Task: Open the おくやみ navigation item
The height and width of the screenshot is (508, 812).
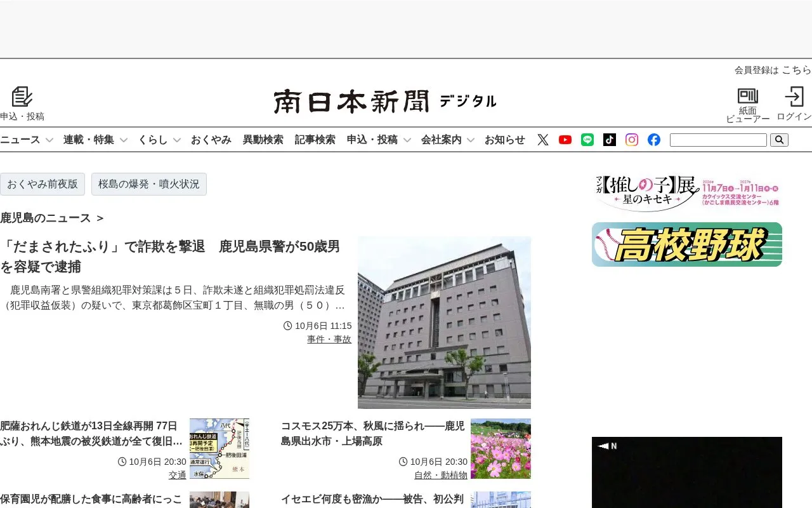Action: pyautogui.click(x=211, y=140)
